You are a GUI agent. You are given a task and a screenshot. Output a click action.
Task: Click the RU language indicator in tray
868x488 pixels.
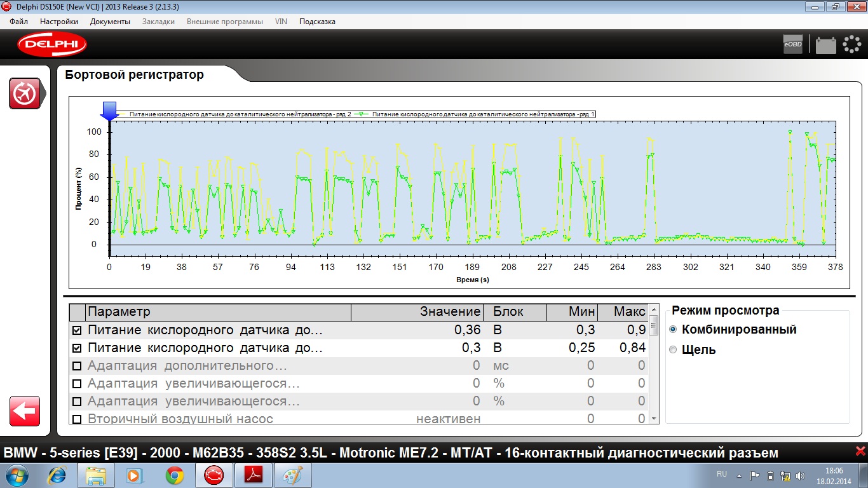pos(722,474)
